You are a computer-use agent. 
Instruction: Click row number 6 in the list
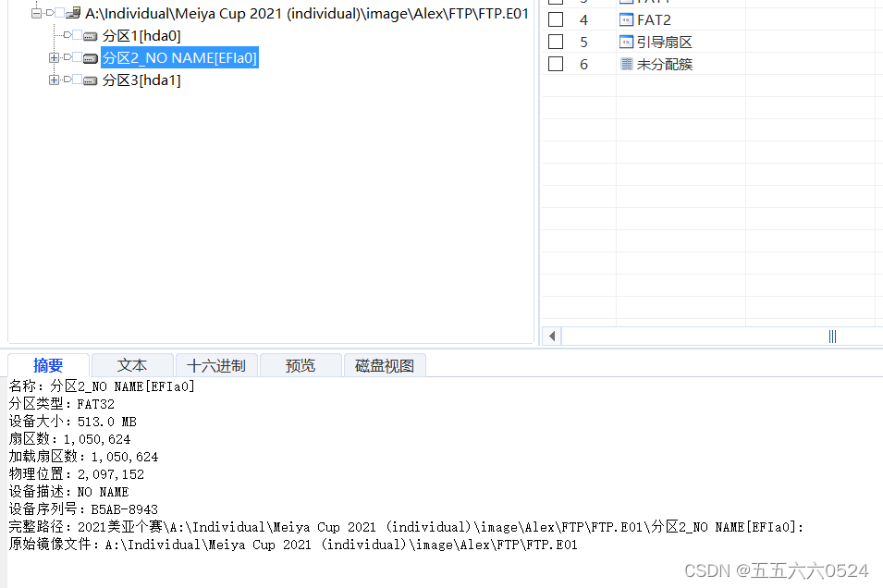584,65
